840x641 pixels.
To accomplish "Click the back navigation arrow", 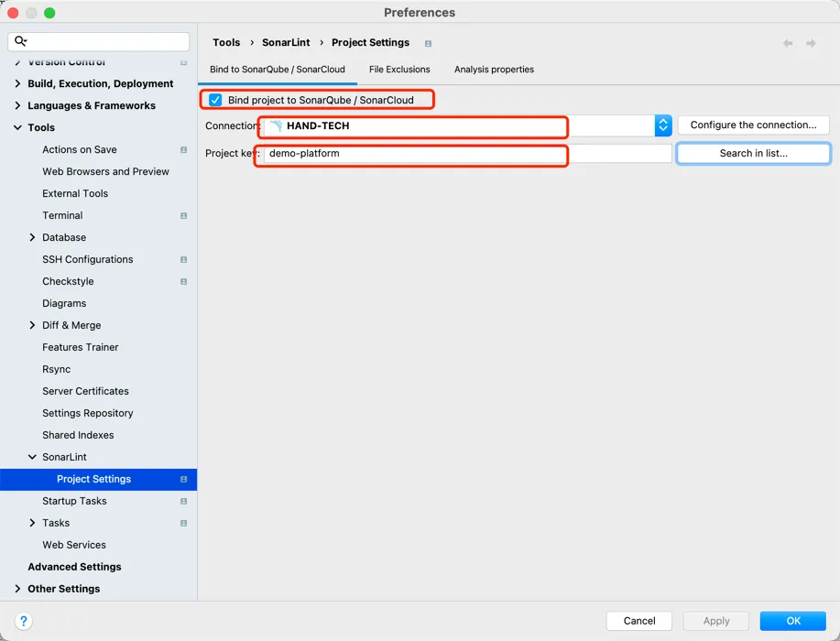I will pyautogui.click(x=788, y=43).
